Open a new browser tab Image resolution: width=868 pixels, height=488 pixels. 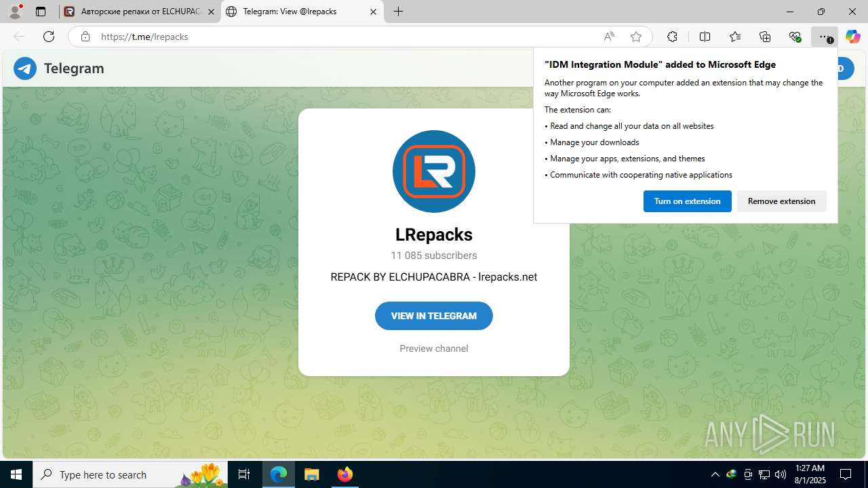[399, 12]
